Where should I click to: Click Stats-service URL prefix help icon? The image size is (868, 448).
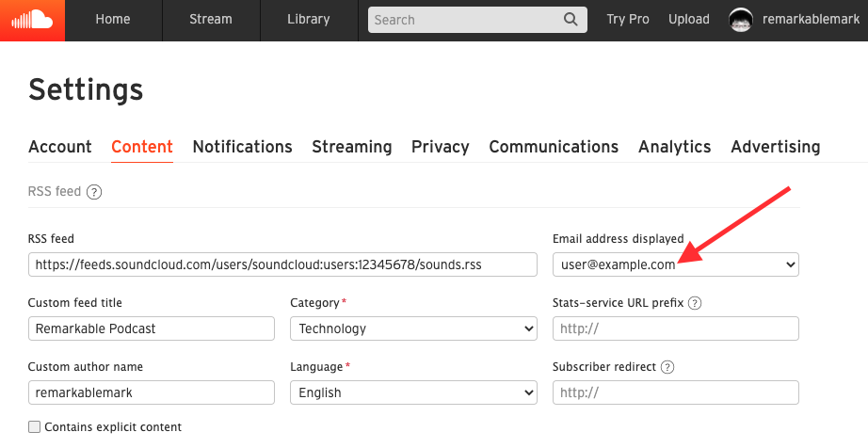pyautogui.click(x=694, y=303)
